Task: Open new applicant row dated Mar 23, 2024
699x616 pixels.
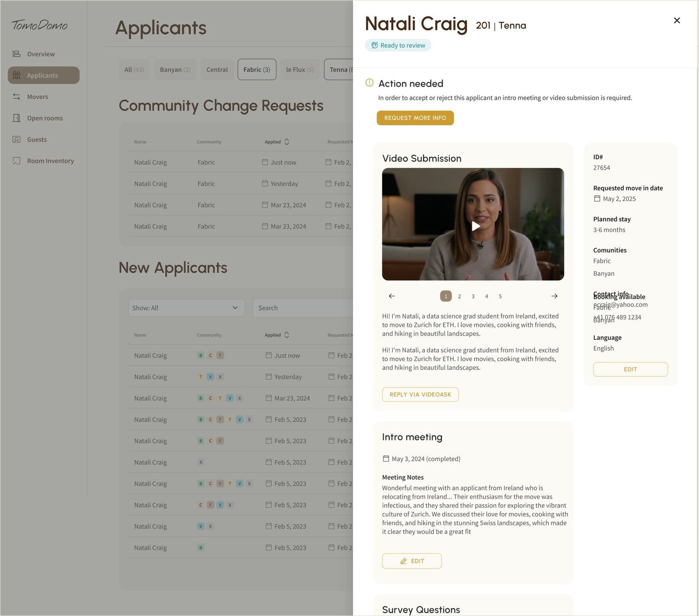Action: pos(240,398)
